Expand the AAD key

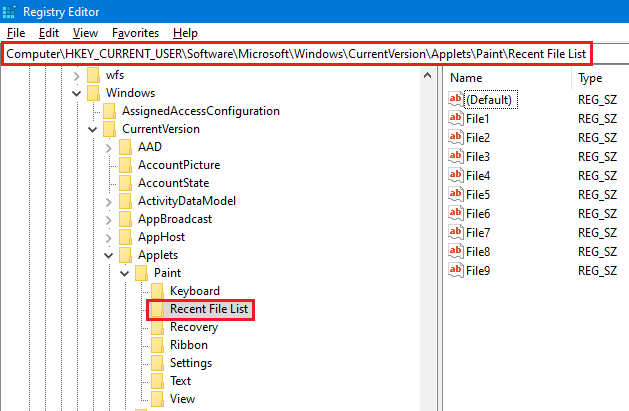tap(108, 148)
